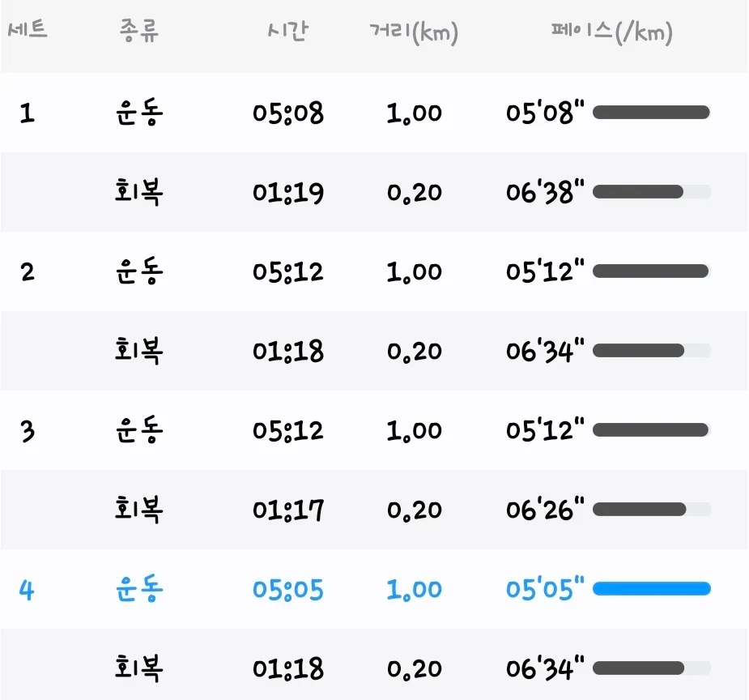This screenshot has height=700, width=749.
Task: Click the last 회복 row label
Action: (x=139, y=668)
